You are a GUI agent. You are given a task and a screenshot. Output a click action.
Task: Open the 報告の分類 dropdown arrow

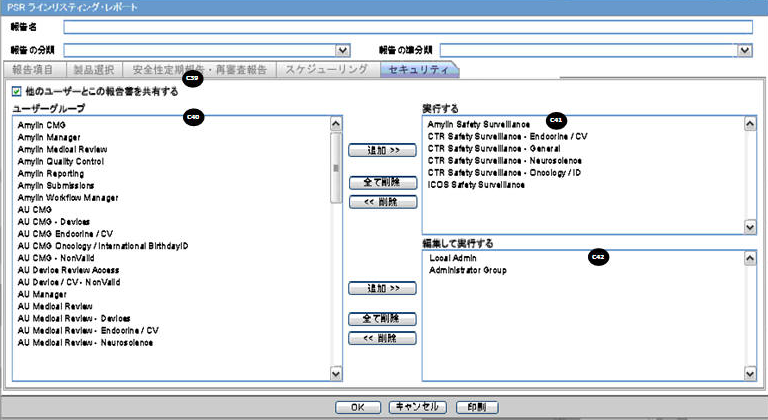click(x=342, y=50)
